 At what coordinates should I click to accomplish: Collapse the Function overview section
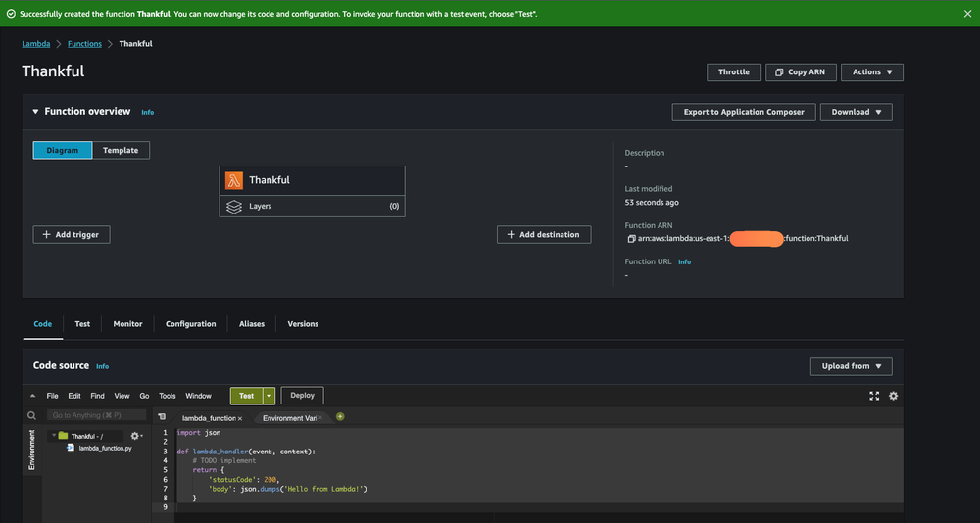(x=35, y=112)
